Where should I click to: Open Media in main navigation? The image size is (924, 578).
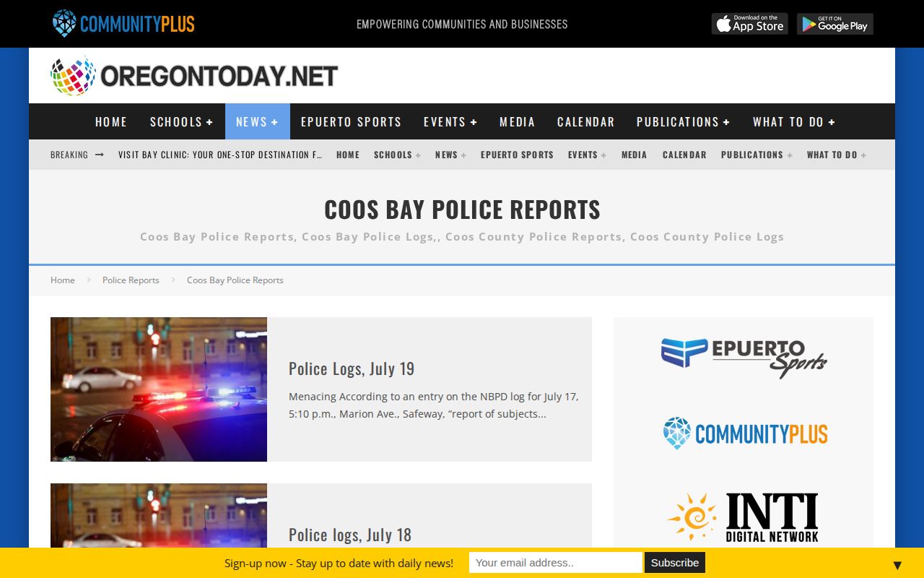pyautogui.click(x=518, y=121)
